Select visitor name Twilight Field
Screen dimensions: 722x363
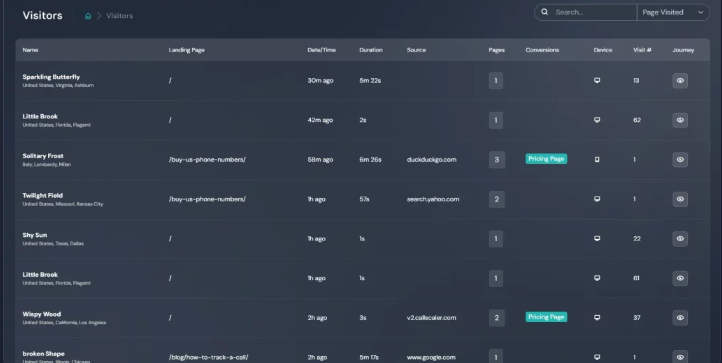tap(42, 195)
